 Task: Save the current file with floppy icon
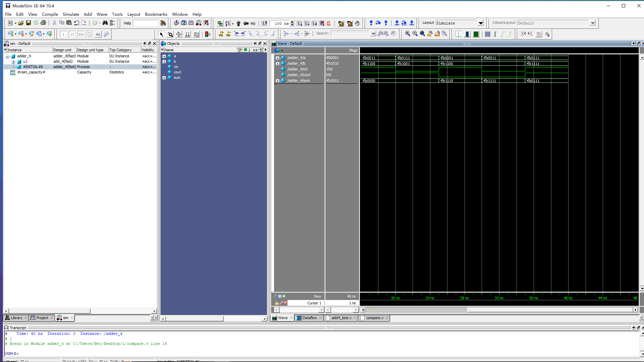pyautogui.click(x=29, y=23)
